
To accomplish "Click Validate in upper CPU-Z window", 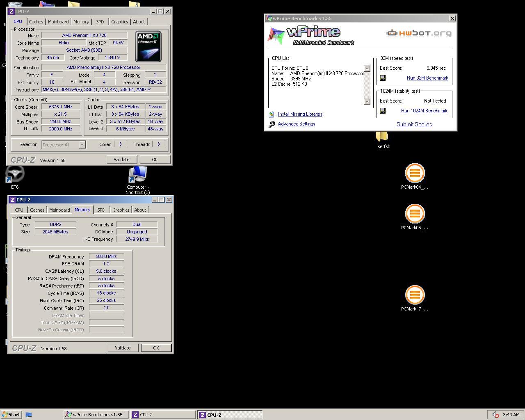I will coord(121,160).
